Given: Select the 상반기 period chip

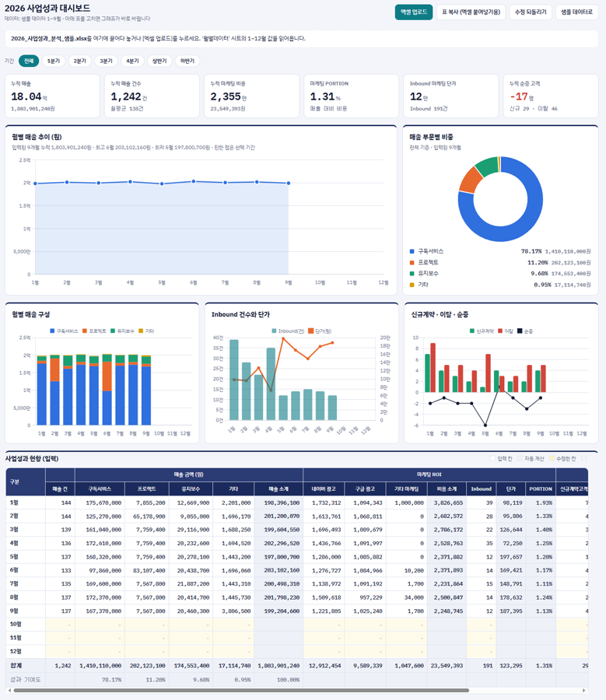Looking at the screenshot, I should tap(159, 61).
